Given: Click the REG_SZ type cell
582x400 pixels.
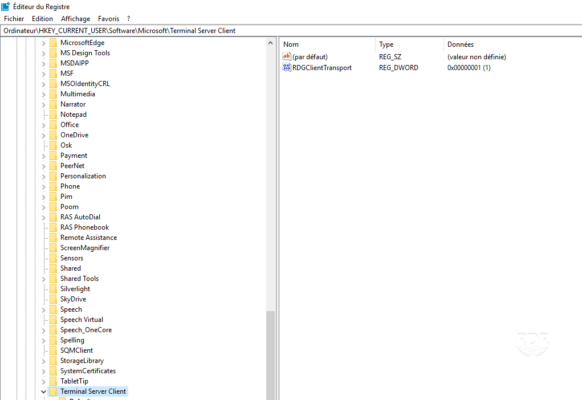Looking at the screenshot, I should (x=390, y=57).
